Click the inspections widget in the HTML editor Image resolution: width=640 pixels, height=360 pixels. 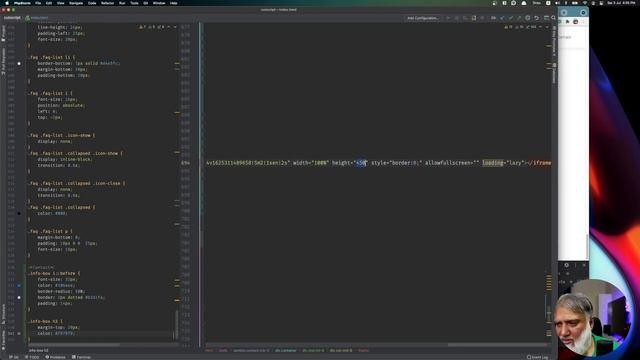520,27
